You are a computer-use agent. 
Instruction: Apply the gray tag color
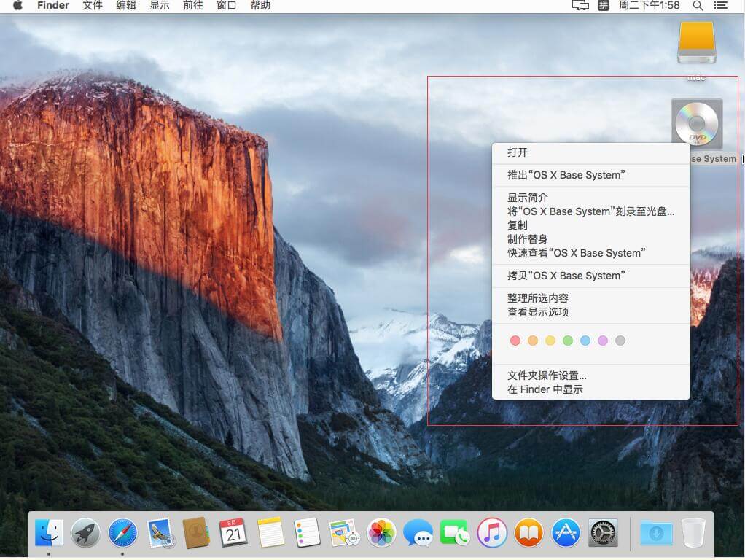[620, 341]
